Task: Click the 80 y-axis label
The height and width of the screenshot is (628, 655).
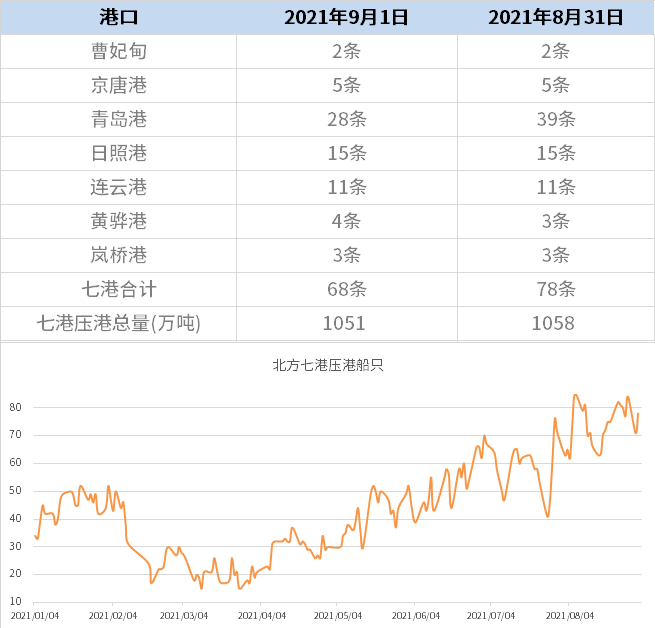Action: click(x=16, y=408)
